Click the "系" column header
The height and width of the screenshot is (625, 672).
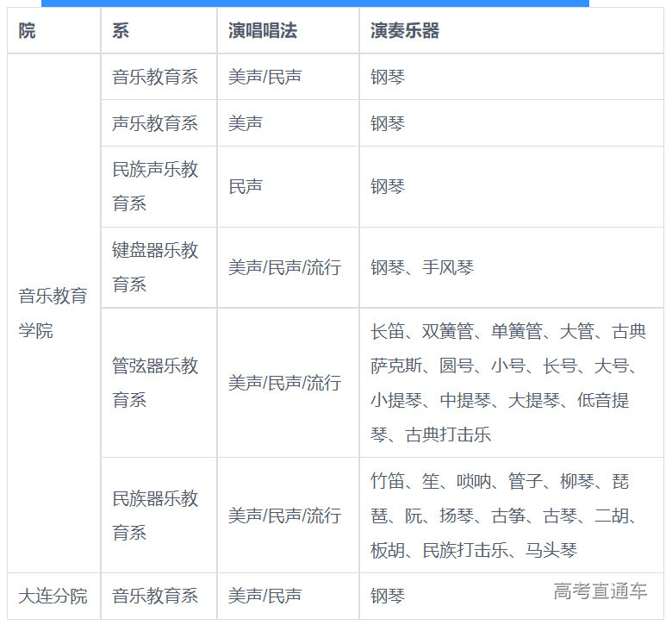(x=121, y=31)
